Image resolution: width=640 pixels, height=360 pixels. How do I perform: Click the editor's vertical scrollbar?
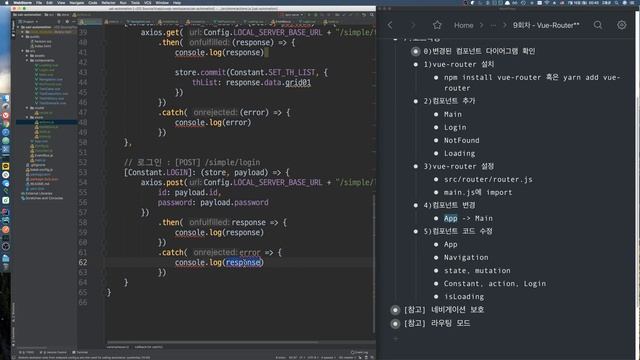(x=373, y=263)
